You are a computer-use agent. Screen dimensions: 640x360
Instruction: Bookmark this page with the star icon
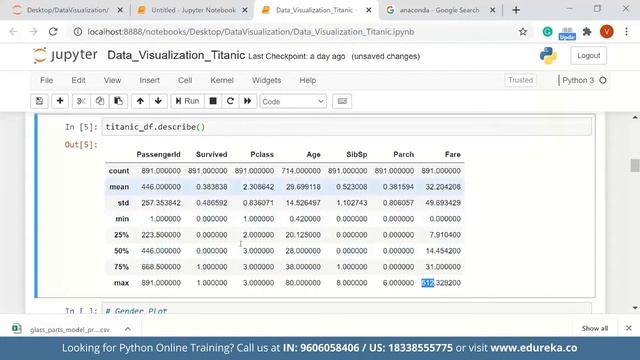[x=523, y=32]
